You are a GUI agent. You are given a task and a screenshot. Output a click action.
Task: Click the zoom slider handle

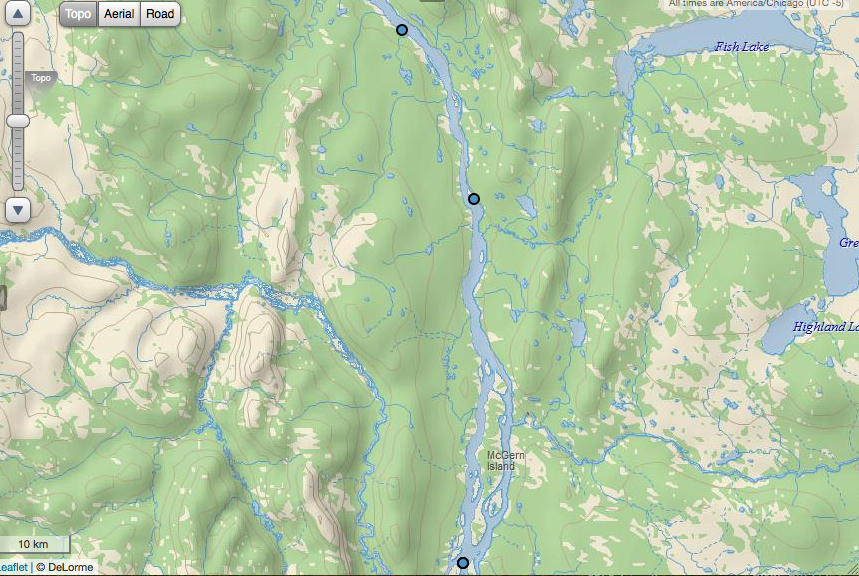tap(18, 121)
